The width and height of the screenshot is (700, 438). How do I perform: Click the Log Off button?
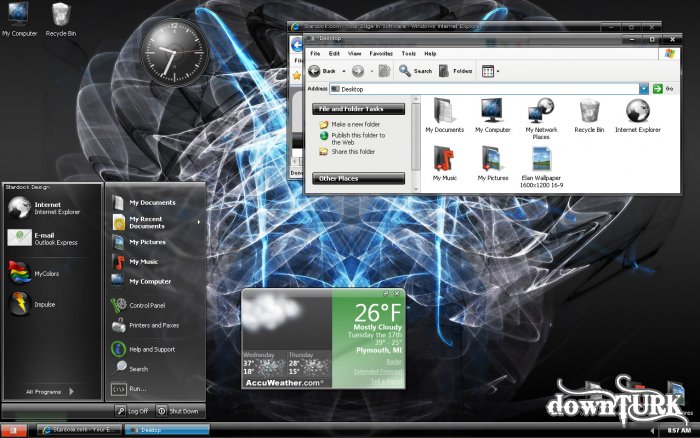(x=132, y=411)
